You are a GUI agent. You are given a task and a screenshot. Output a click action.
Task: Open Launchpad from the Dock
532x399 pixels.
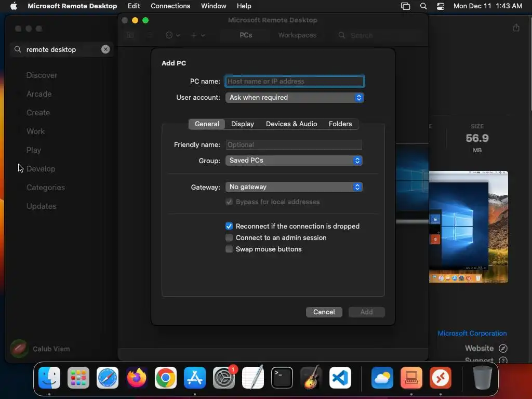click(78, 378)
